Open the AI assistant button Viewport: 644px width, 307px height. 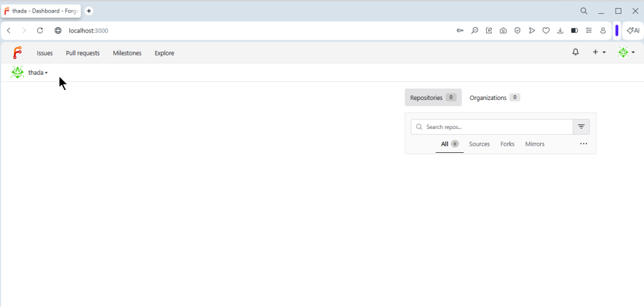[633, 30]
